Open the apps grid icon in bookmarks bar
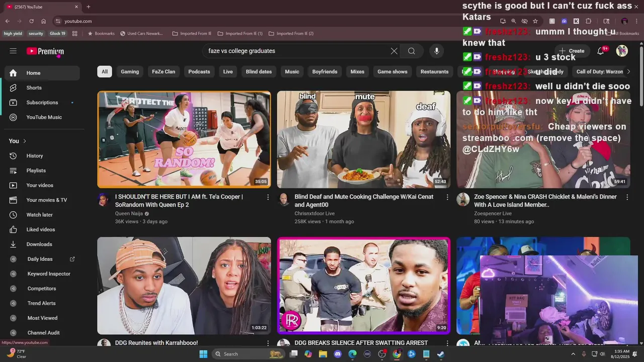 (x=75, y=34)
